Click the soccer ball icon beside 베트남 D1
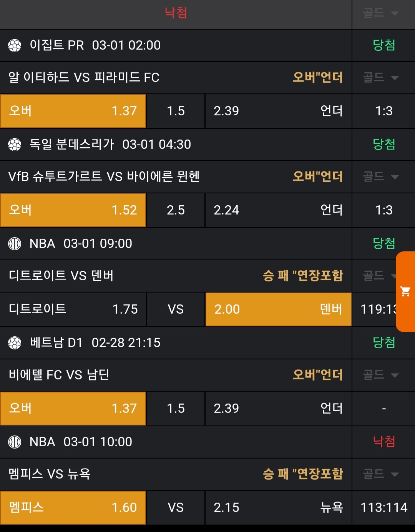This screenshot has height=532, width=415. pos(15,343)
